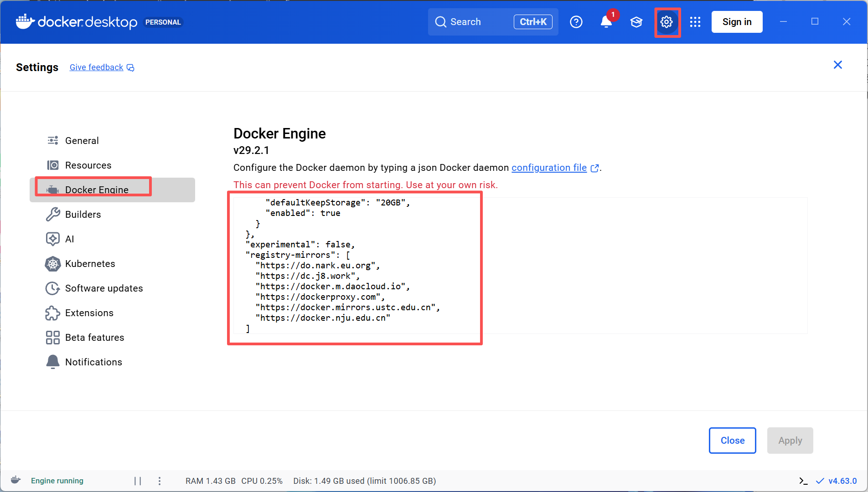
Task: Open the Learning Center graduation cap icon
Action: [x=636, y=22]
